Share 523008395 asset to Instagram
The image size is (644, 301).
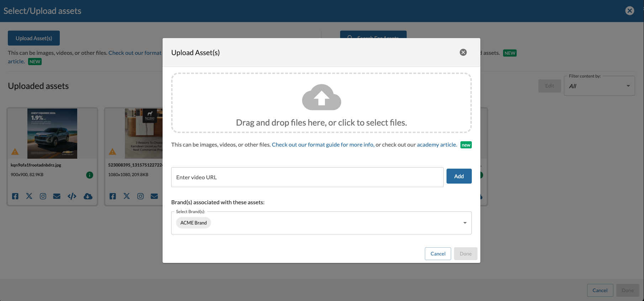[141, 196]
